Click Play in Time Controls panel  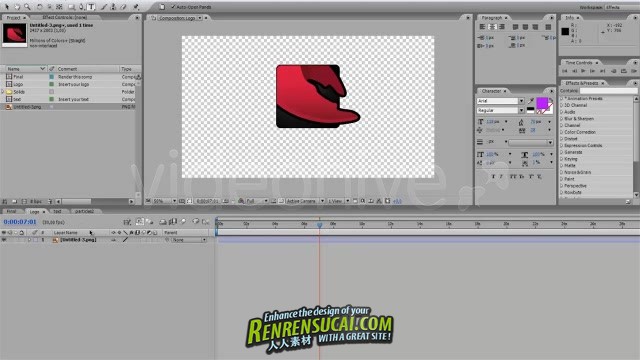pyautogui.click(x=583, y=71)
